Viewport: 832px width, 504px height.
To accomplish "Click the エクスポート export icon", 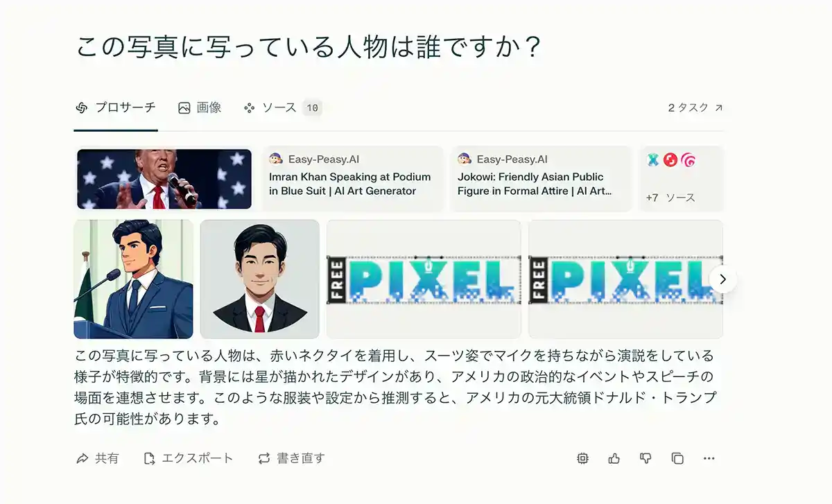I will coord(149,458).
